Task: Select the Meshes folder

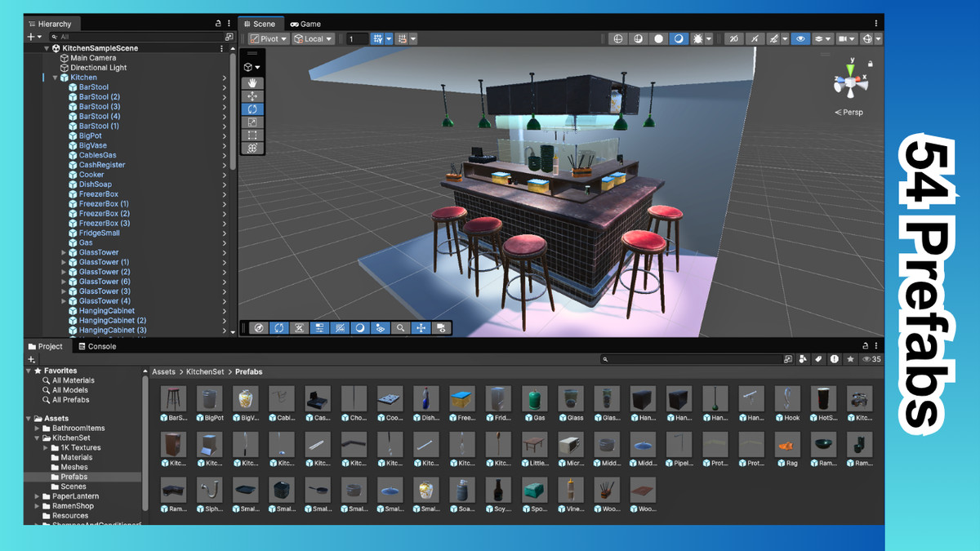Action: point(74,467)
